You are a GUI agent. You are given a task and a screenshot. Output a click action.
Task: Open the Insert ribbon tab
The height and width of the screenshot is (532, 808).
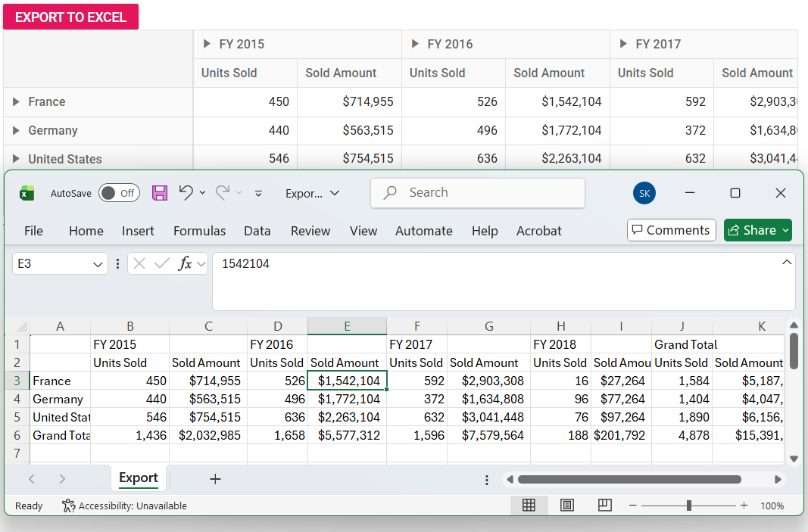tap(138, 231)
